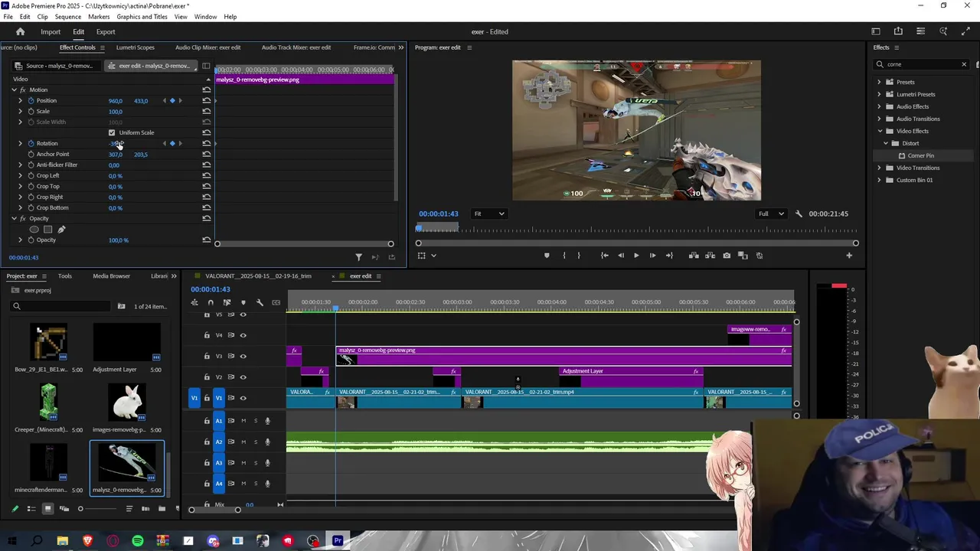
Task: Click the Extract button in Program monitor
Action: point(710,256)
